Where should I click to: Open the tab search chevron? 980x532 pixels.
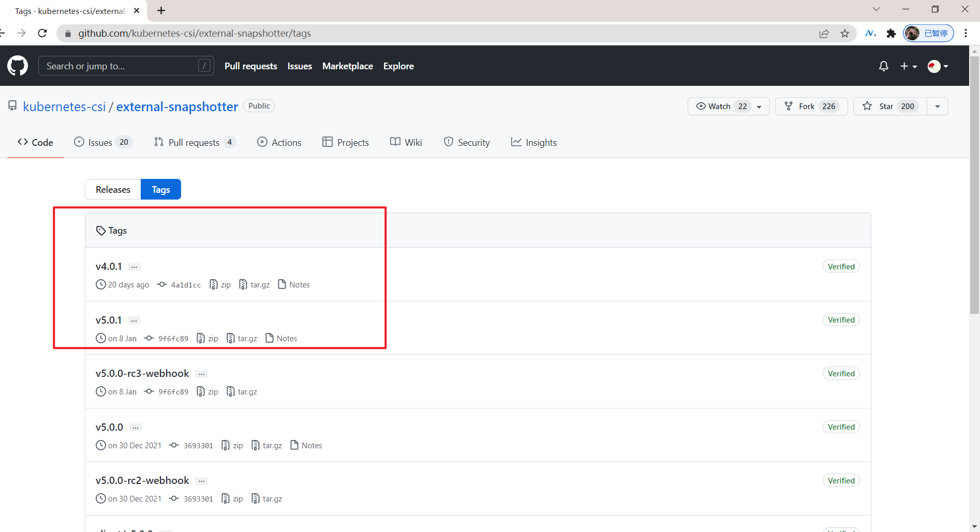[x=876, y=9]
